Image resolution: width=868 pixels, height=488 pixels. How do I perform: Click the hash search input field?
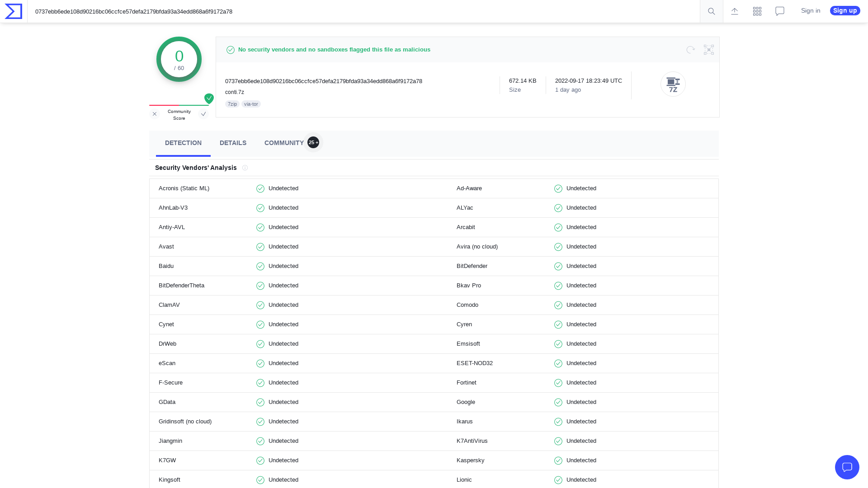coord(364,12)
